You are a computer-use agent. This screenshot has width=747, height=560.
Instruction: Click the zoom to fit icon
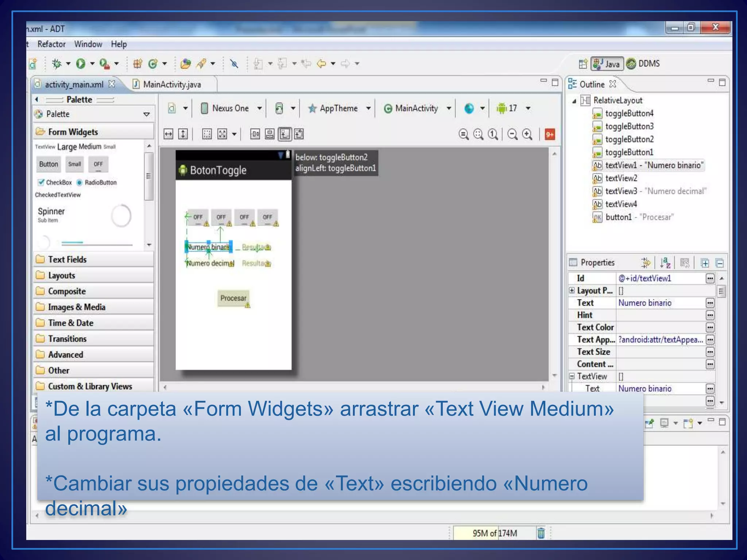pos(478,135)
